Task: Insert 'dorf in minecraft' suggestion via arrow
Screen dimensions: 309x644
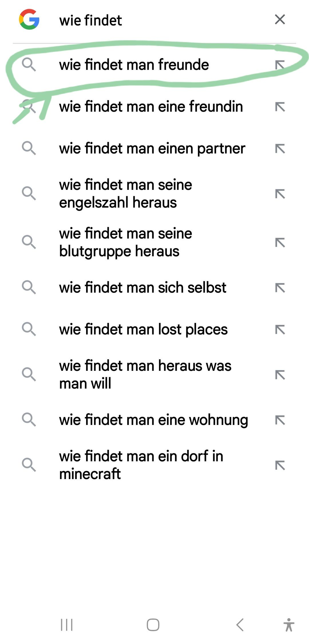Action: 280,465
